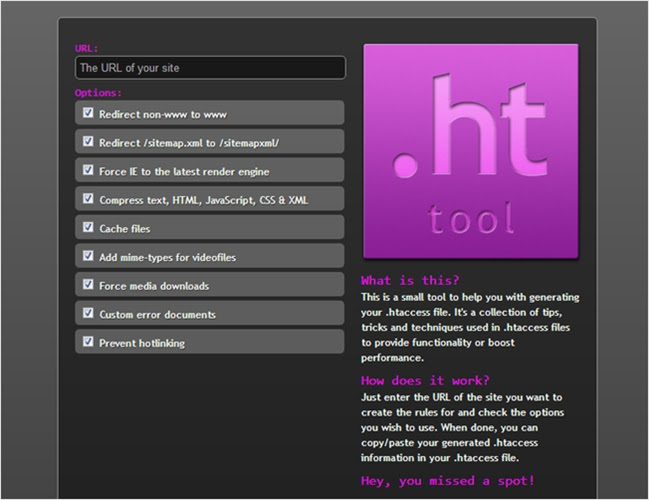Click the 'Force media downloads' label text
This screenshot has width=649, height=500.
pos(154,286)
